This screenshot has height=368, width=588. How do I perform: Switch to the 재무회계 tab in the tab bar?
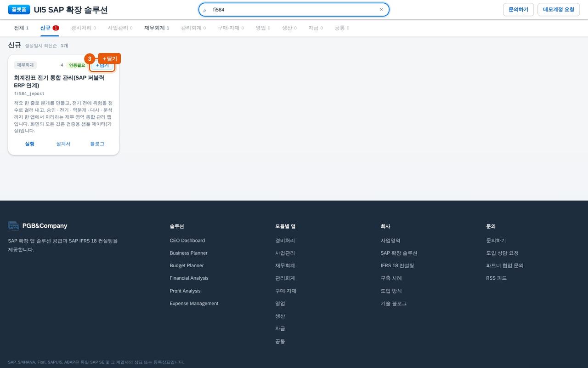pos(157,28)
